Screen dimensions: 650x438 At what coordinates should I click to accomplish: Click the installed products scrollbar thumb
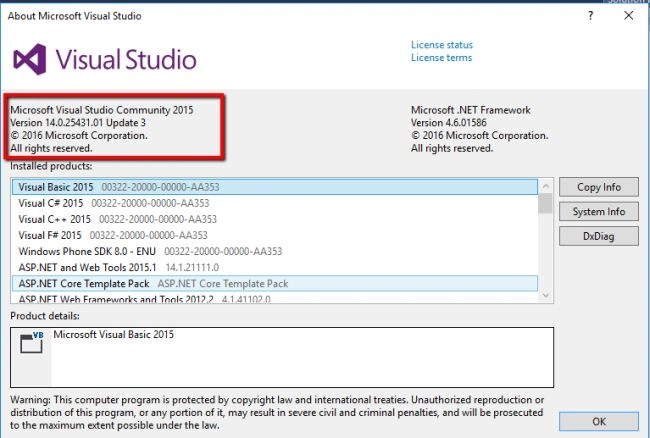point(546,203)
